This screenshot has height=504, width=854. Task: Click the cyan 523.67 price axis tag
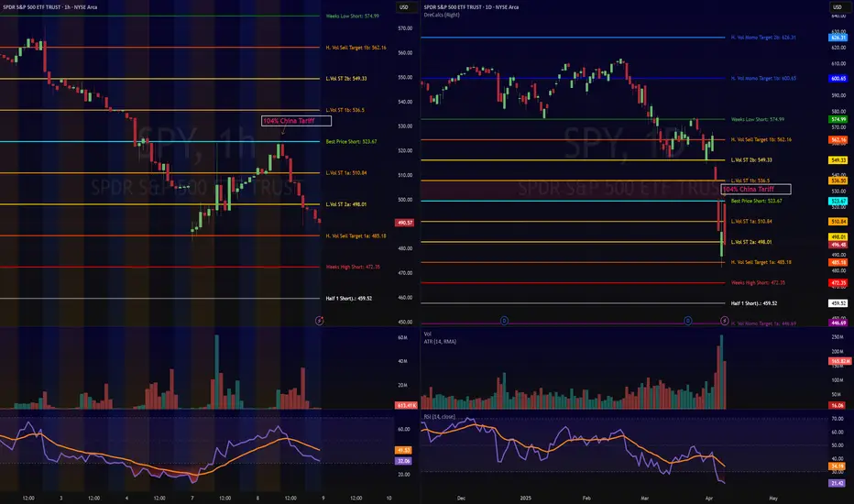(838, 201)
